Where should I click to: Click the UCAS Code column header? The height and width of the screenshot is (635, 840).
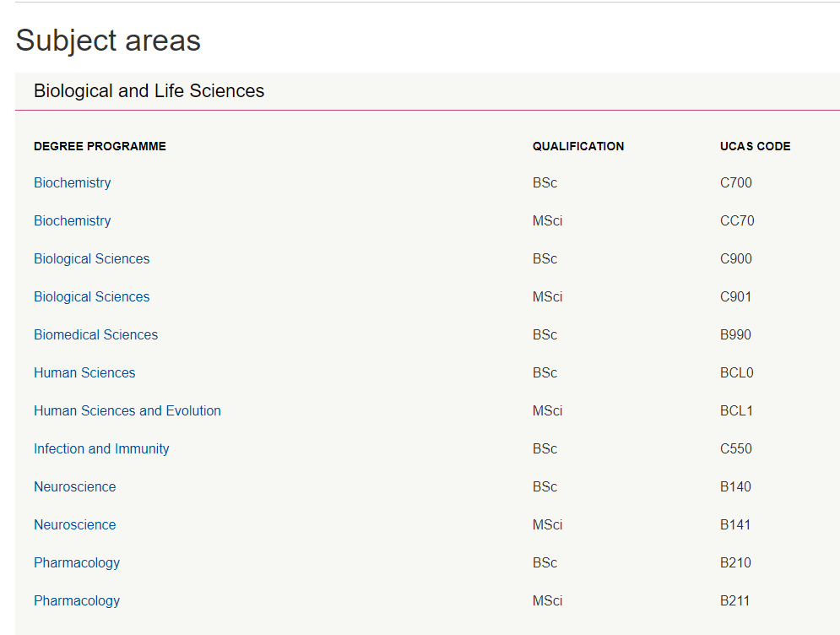click(756, 146)
